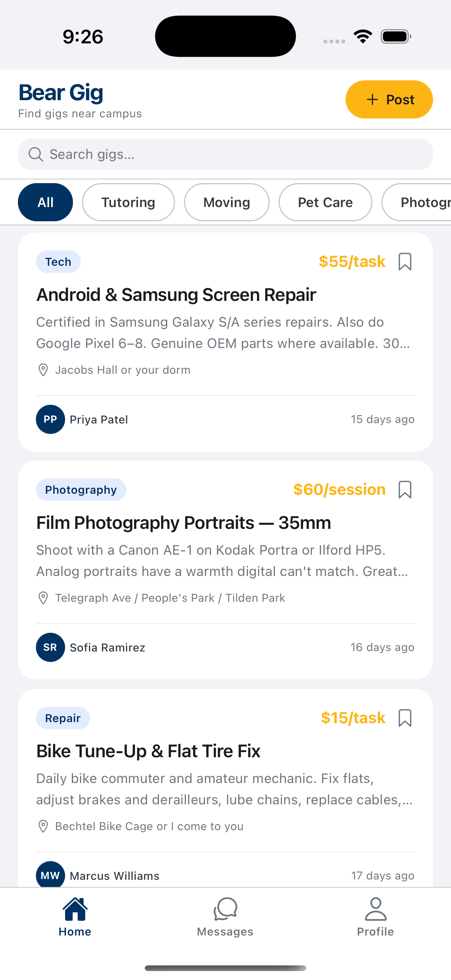Bookmark the Android & Samsung Screen Repair gig
This screenshot has height=980, width=451.
[405, 262]
